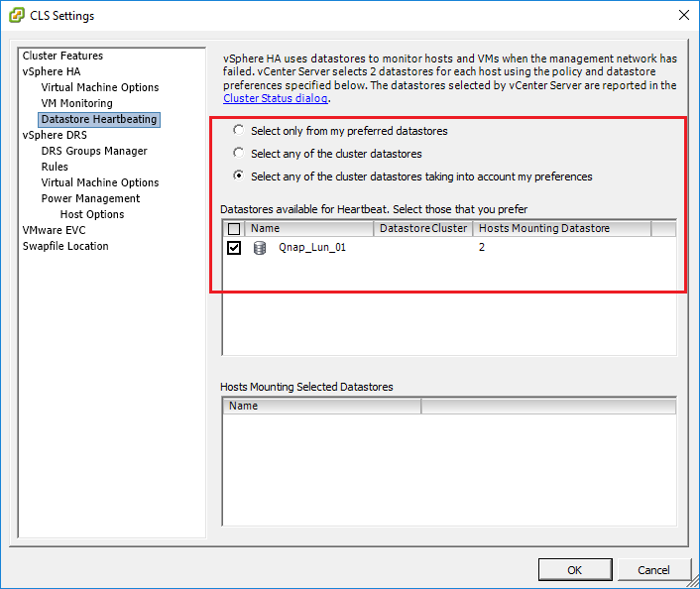Click the Cancel button
The image size is (700, 589).
click(x=653, y=570)
